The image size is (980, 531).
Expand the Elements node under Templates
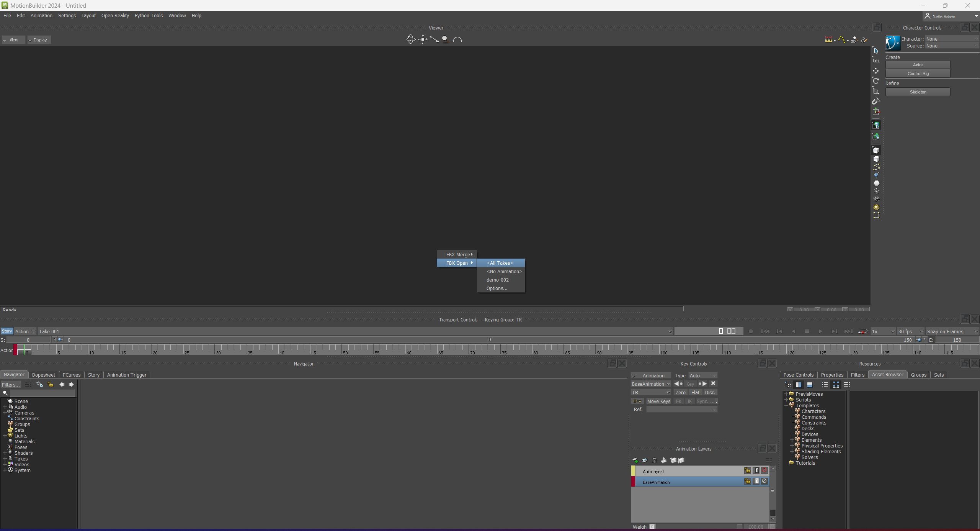792,440
